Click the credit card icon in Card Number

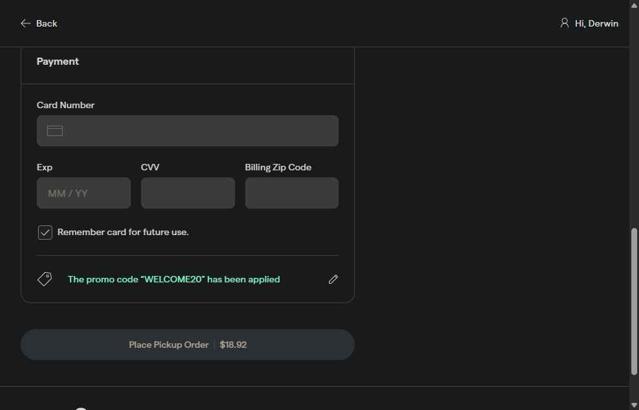tap(55, 131)
